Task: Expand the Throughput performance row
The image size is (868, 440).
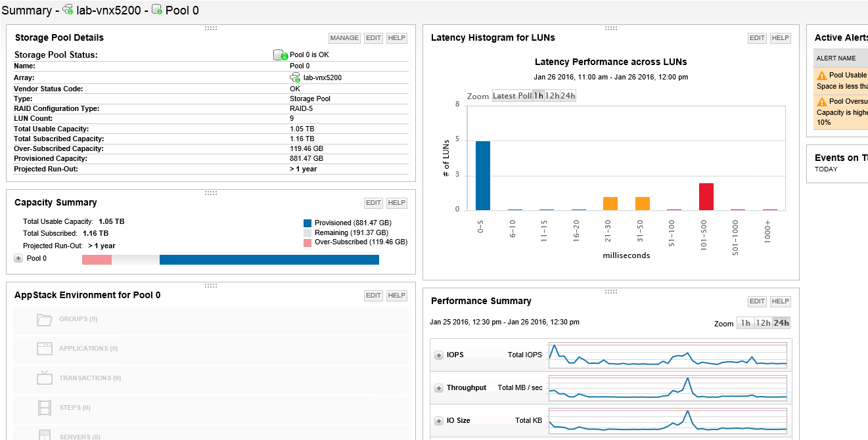Action: 439,388
